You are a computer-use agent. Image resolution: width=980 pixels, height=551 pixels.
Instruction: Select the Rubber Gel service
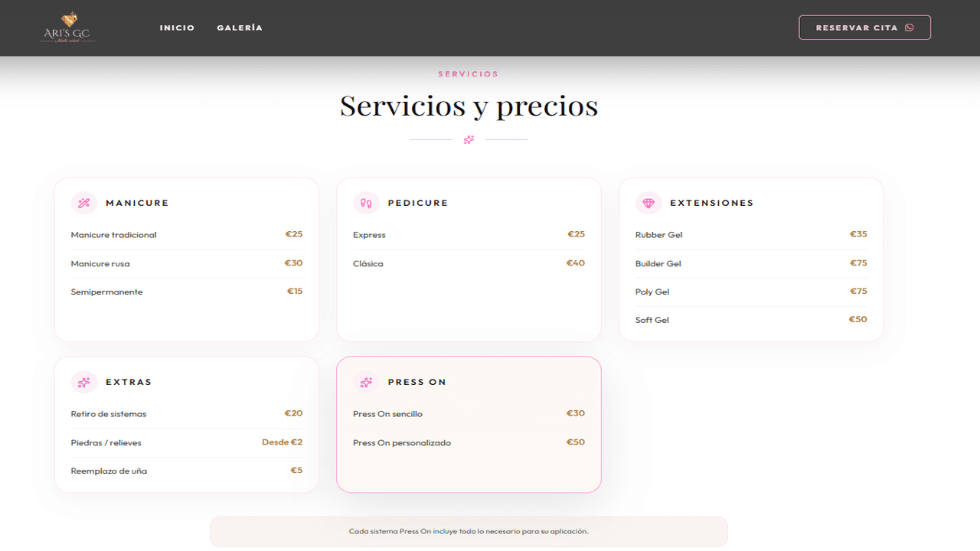click(x=751, y=235)
